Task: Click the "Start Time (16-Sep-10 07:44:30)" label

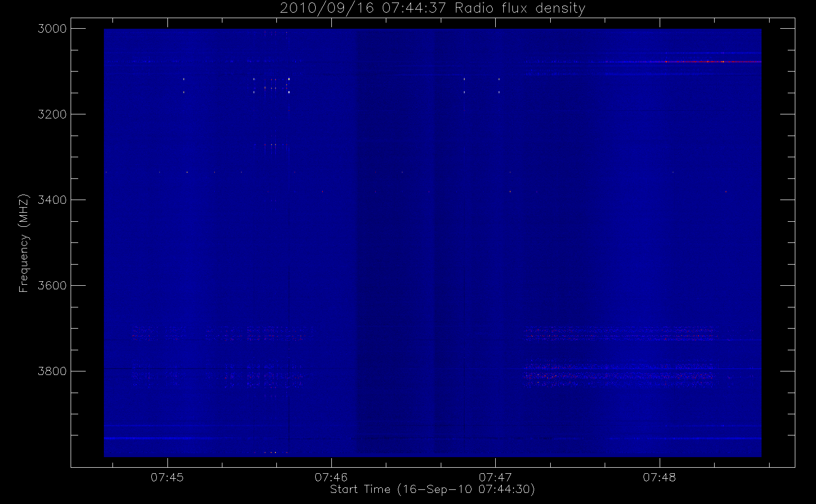Action: coord(432,489)
